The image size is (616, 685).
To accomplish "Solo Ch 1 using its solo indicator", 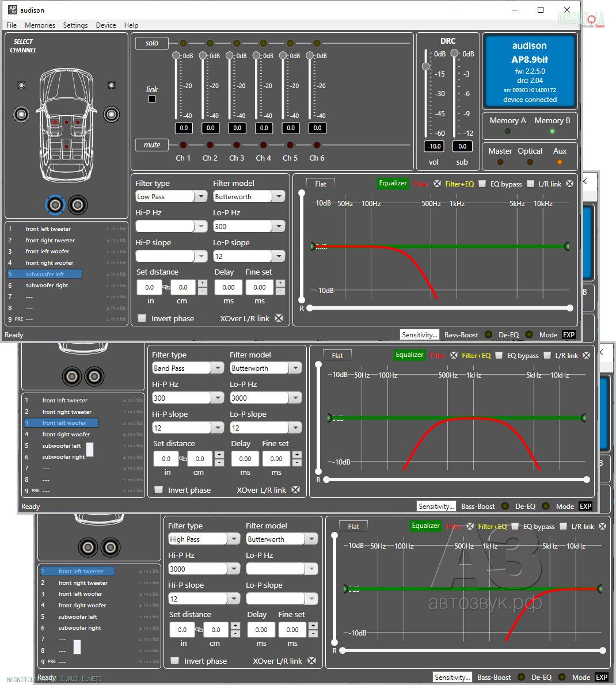I will [x=183, y=43].
